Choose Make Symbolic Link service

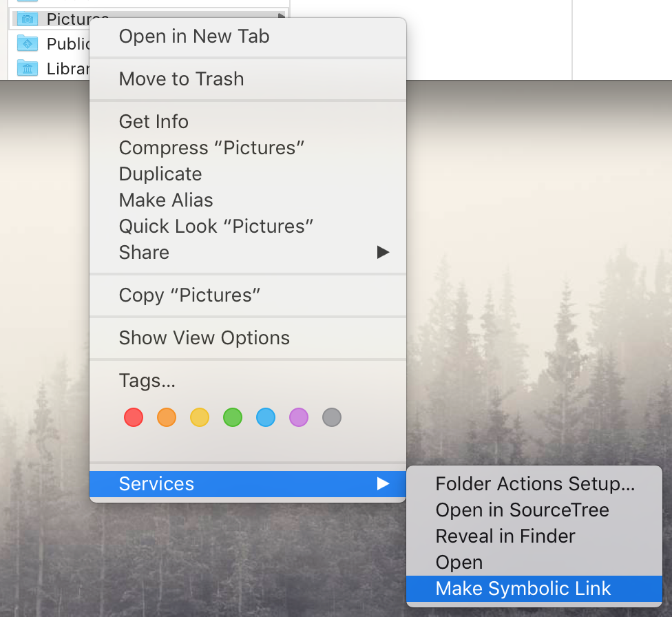click(x=523, y=589)
